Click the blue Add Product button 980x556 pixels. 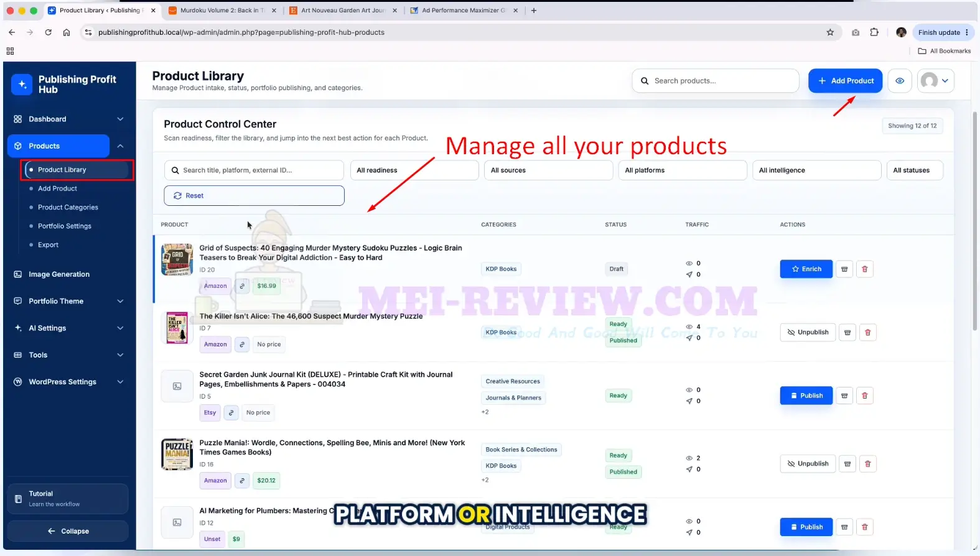(845, 81)
